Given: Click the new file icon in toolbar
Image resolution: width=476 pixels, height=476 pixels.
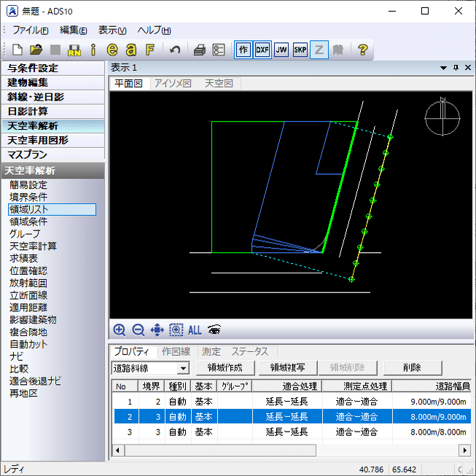Looking at the screenshot, I should tap(17, 50).
